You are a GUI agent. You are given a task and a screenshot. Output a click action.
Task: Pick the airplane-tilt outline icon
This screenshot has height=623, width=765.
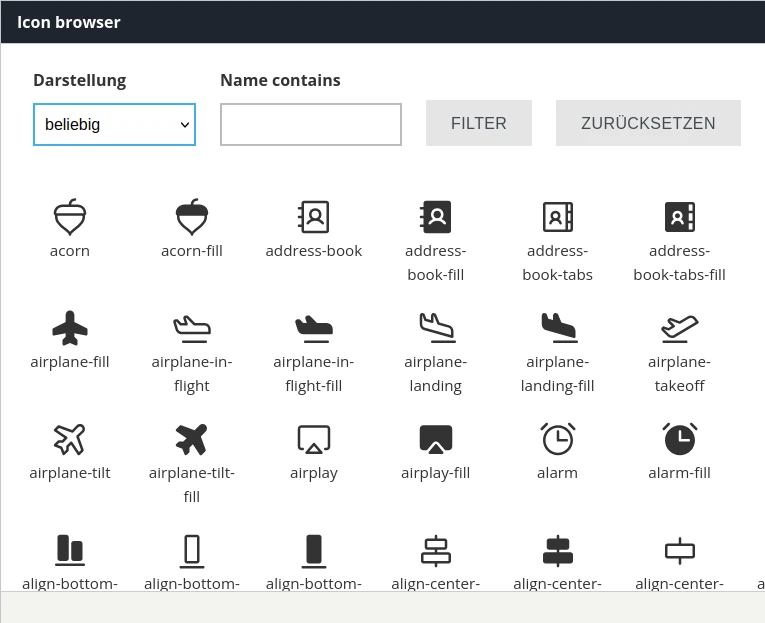[x=70, y=439]
